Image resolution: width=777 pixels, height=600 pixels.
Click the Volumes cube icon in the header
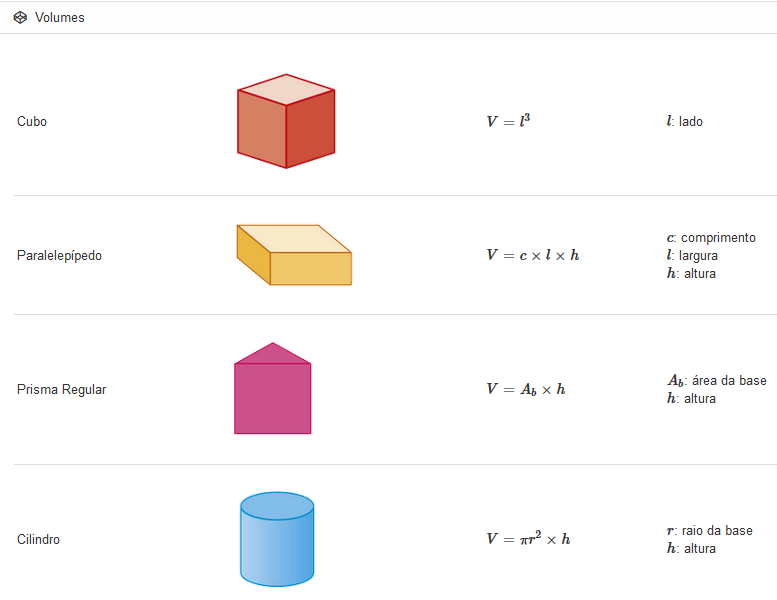[20, 17]
